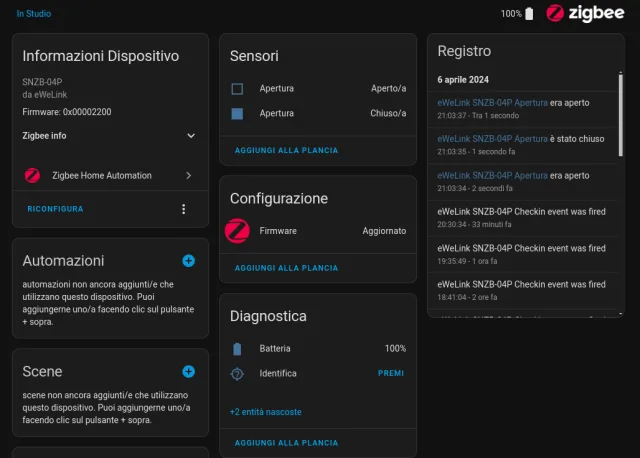640x458 pixels.
Task: Click RICONFIGURA button
Action: [x=55, y=209]
